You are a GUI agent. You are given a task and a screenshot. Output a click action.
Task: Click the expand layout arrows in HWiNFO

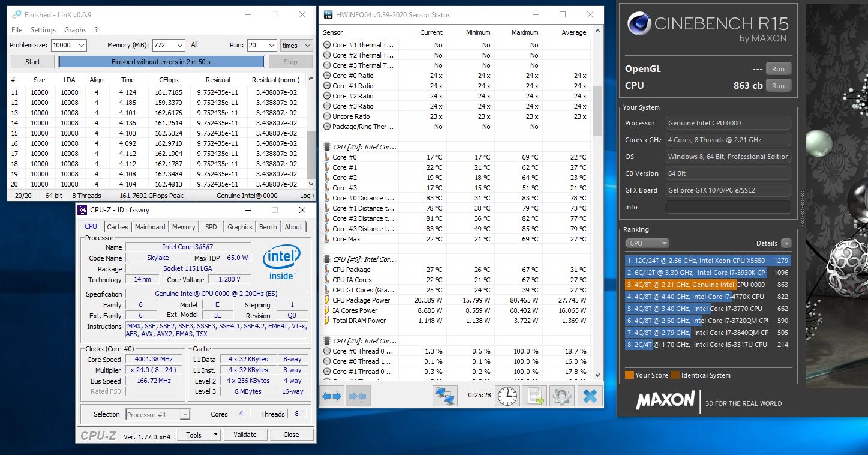pyautogui.click(x=332, y=396)
